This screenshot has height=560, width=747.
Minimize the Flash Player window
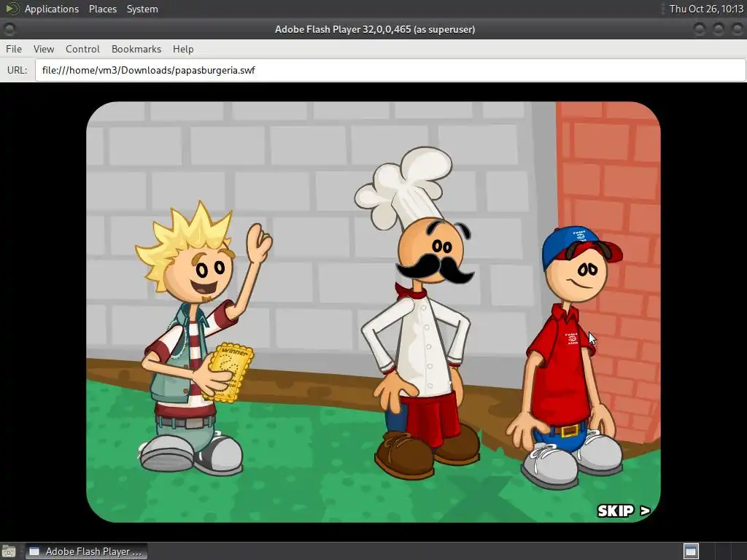tap(700, 29)
